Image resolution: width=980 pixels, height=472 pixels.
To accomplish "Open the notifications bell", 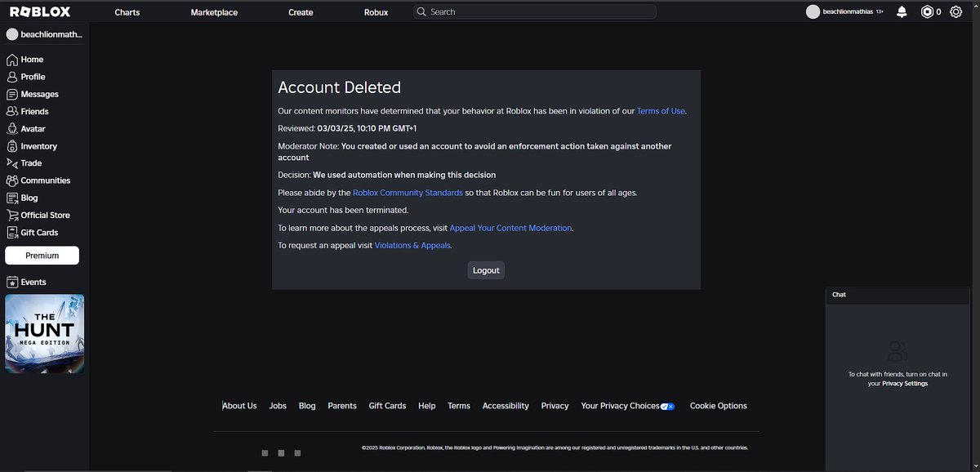I will pyautogui.click(x=902, y=12).
